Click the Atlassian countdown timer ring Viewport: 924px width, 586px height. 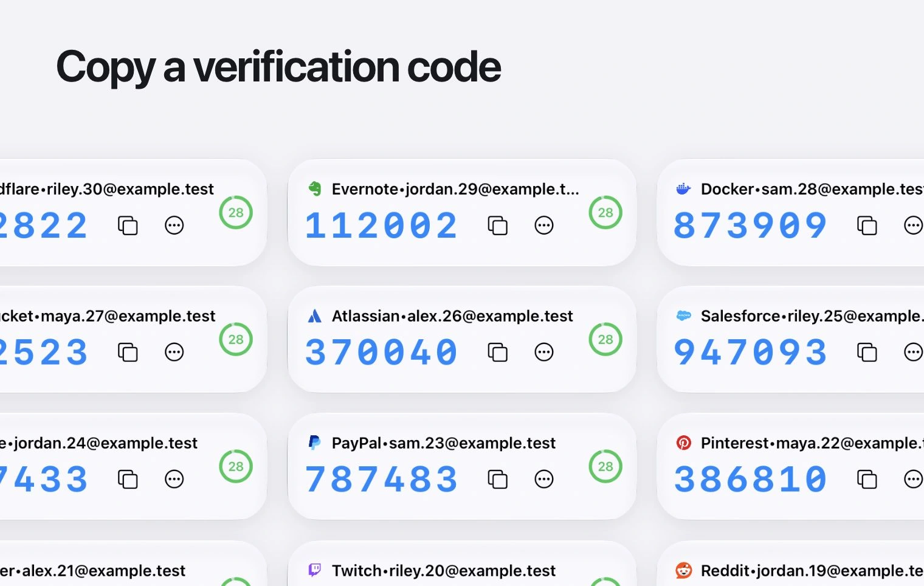coord(605,339)
